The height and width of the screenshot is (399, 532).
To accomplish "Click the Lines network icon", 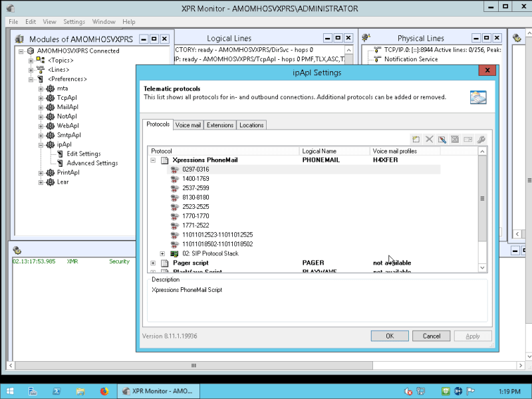I will pyautogui.click(x=41, y=70).
